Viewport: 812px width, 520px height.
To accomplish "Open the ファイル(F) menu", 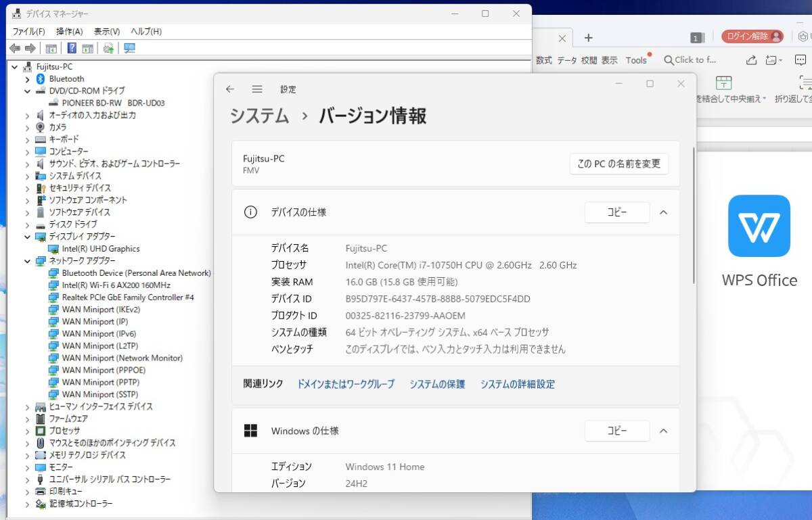I will (x=29, y=32).
